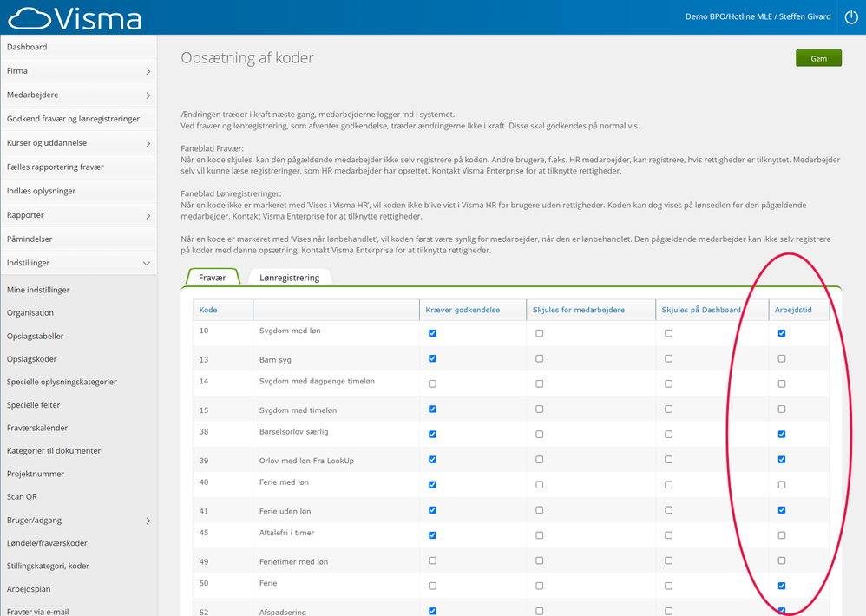Switch to the Fravær tab
Viewport: 866px width, 616px height.
point(213,277)
